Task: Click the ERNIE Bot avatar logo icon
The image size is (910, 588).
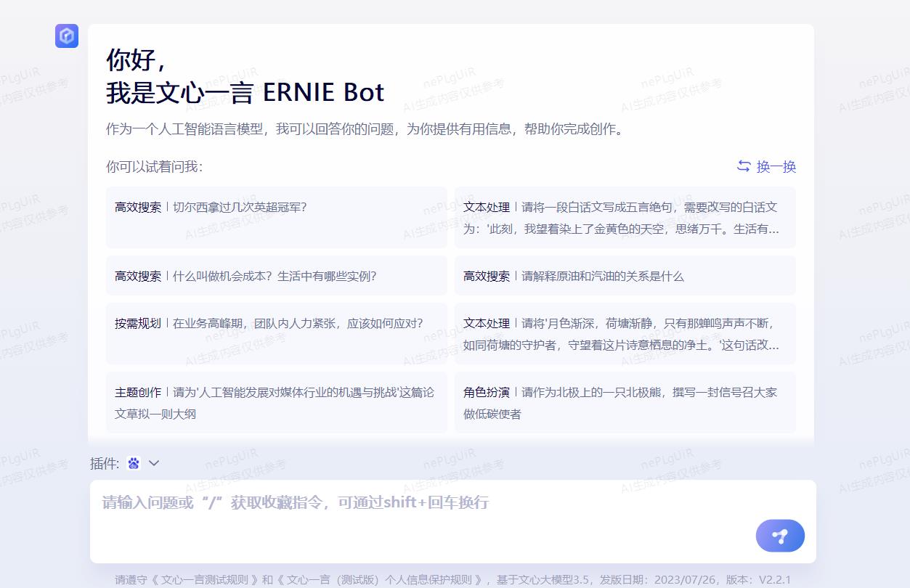Action: click(67, 36)
